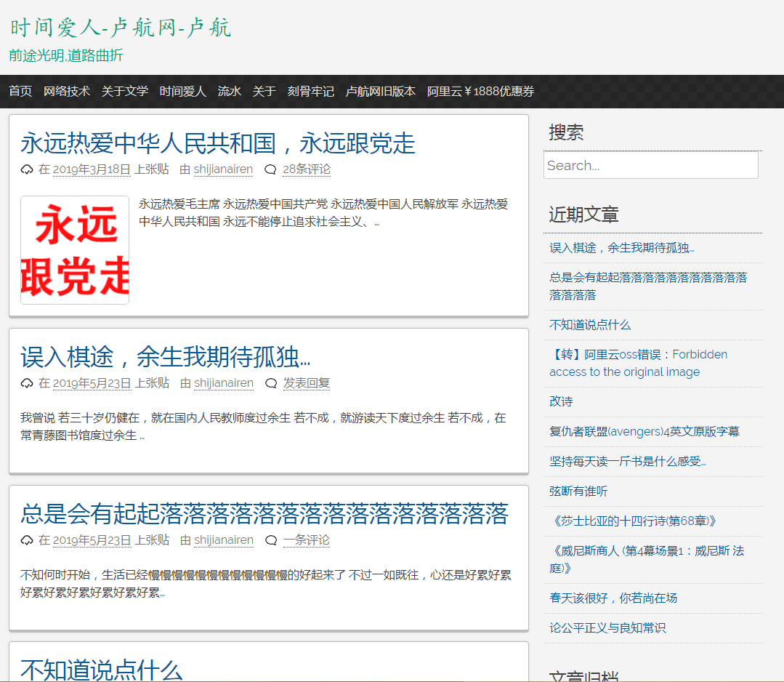Image resolution: width=784 pixels, height=682 pixels.
Task: Open the 28条评论 comments link
Action: click(x=306, y=169)
